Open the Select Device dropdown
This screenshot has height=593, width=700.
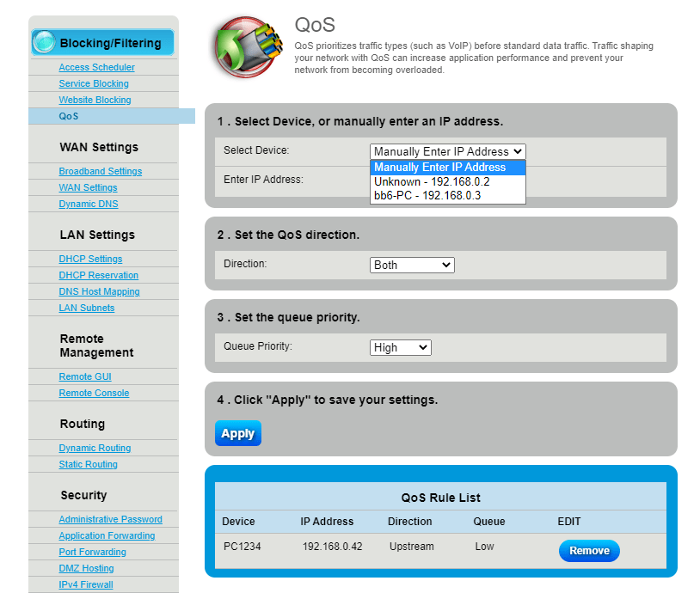click(447, 151)
